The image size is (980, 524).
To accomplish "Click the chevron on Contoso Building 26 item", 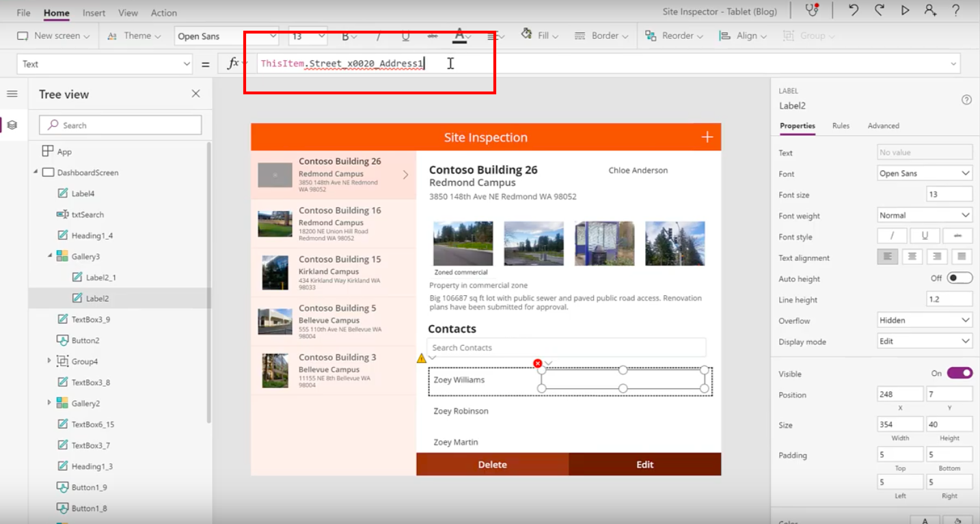I will (x=405, y=175).
